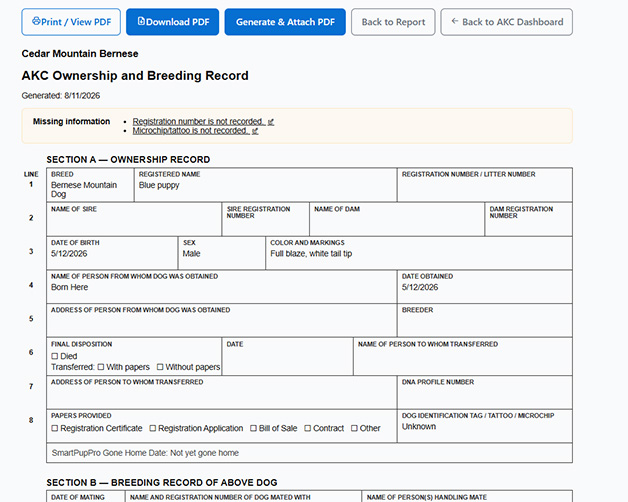Click the 'Date of Mating' column header
Viewport: 628px width, 502px height.
(x=78, y=497)
